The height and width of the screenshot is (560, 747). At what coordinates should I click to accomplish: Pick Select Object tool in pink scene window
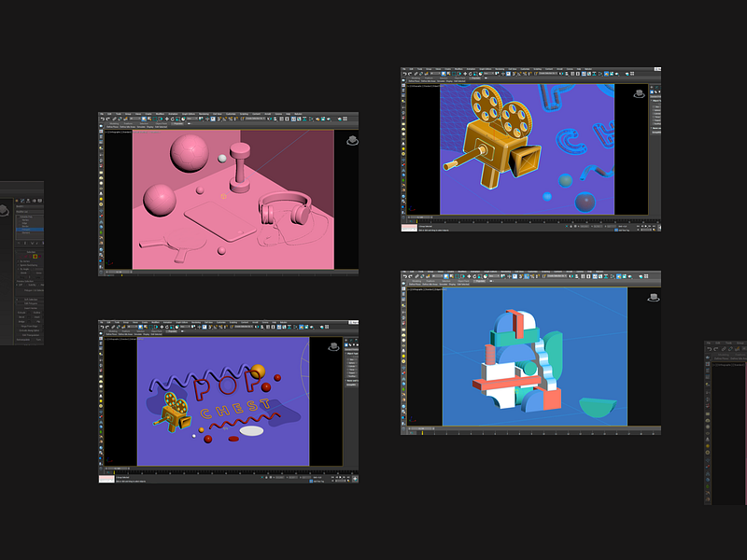(x=144, y=119)
